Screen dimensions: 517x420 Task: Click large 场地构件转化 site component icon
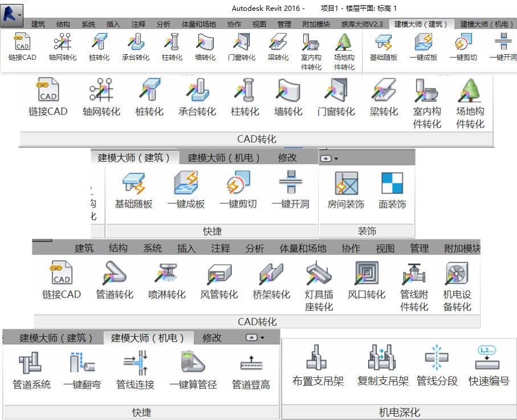pos(470,89)
